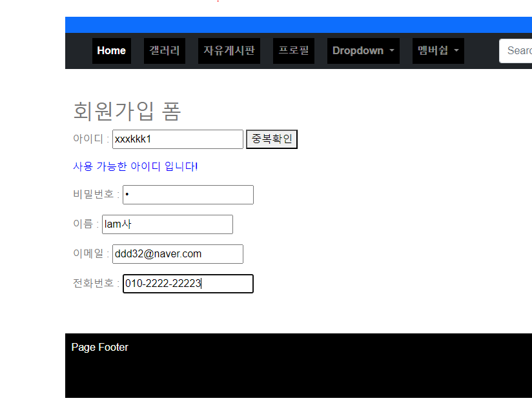Click into the Search box in the navbar
This screenshot has width=532, height=414.
pyautogui.click(x=516, y=51)
